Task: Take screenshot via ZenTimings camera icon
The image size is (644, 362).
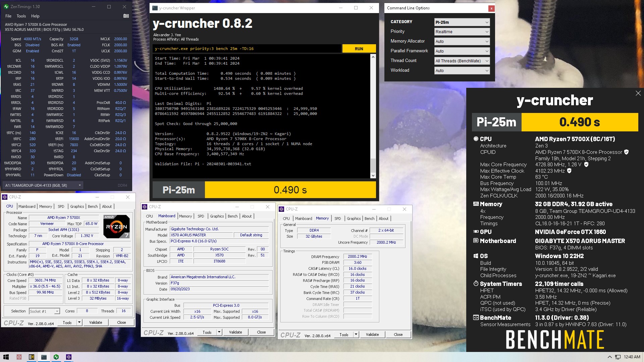Action: [x=126, y=16]
